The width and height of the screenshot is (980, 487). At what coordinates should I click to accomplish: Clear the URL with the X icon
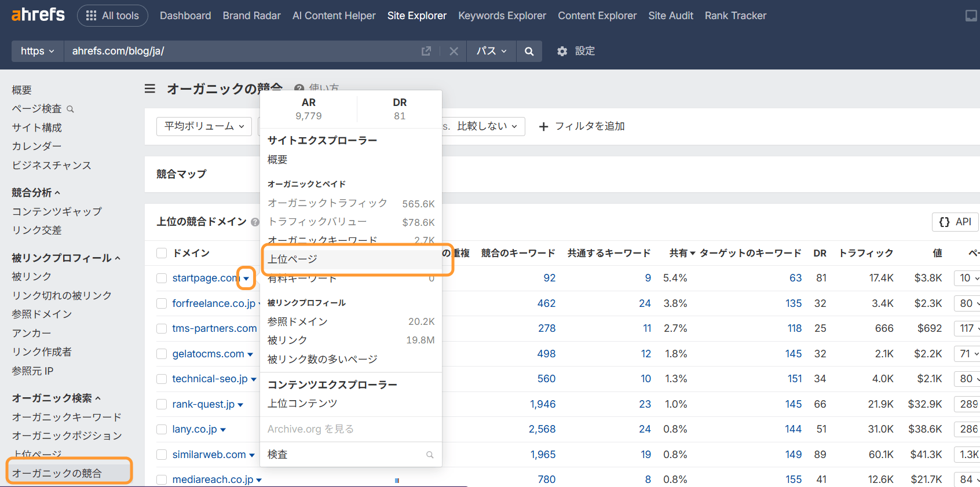454,51
